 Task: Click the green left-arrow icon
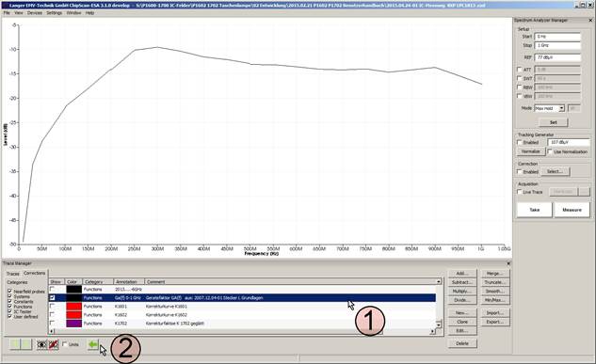click(x=93, y=344)
